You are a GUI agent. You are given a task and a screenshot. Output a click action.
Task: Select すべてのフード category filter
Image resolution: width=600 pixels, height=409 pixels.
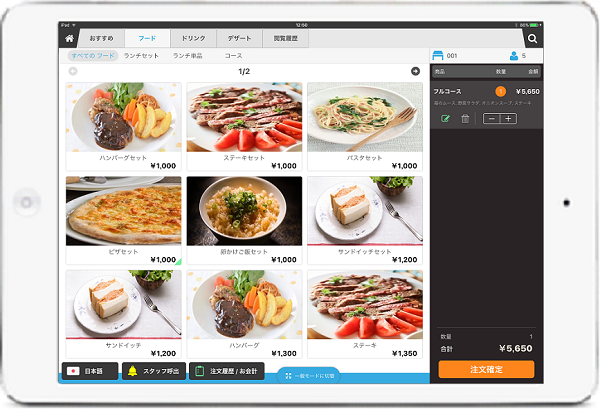click(x=93, y=55)
